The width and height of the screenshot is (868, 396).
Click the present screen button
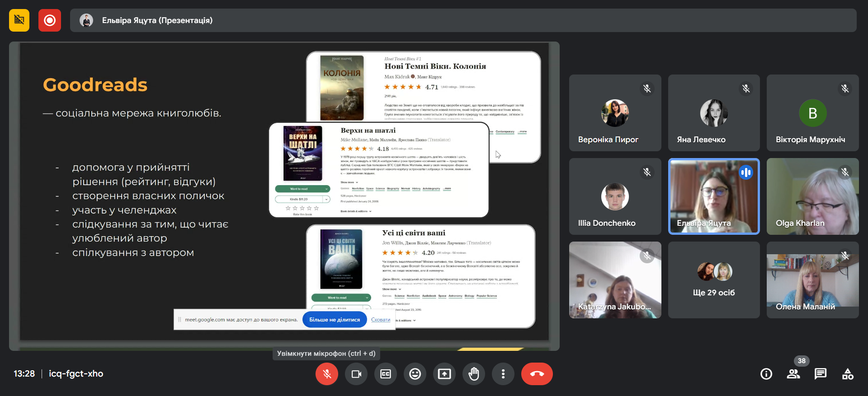(444, 374)
